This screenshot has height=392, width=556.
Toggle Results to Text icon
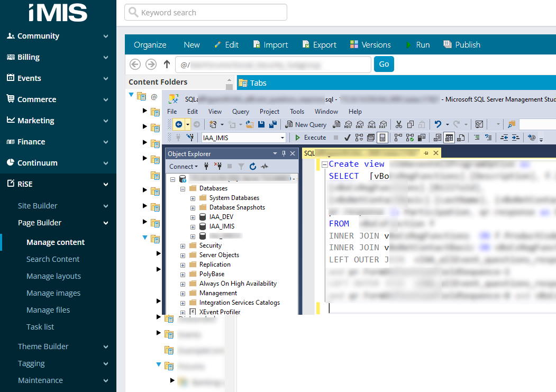[x=437, y=138]
